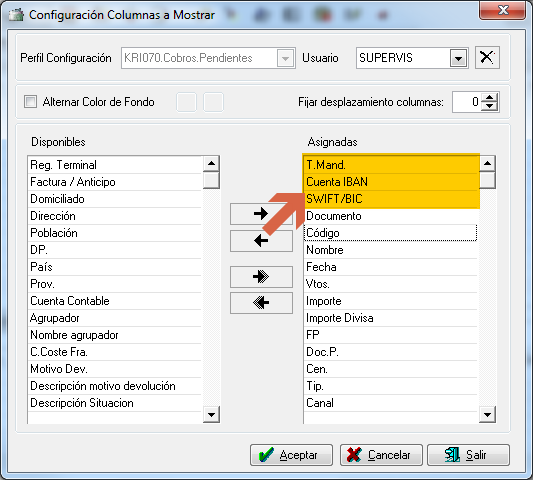533x480 pixels.
Task: Click the single left arrow unassign button
Action: click(x=261, y=241)
